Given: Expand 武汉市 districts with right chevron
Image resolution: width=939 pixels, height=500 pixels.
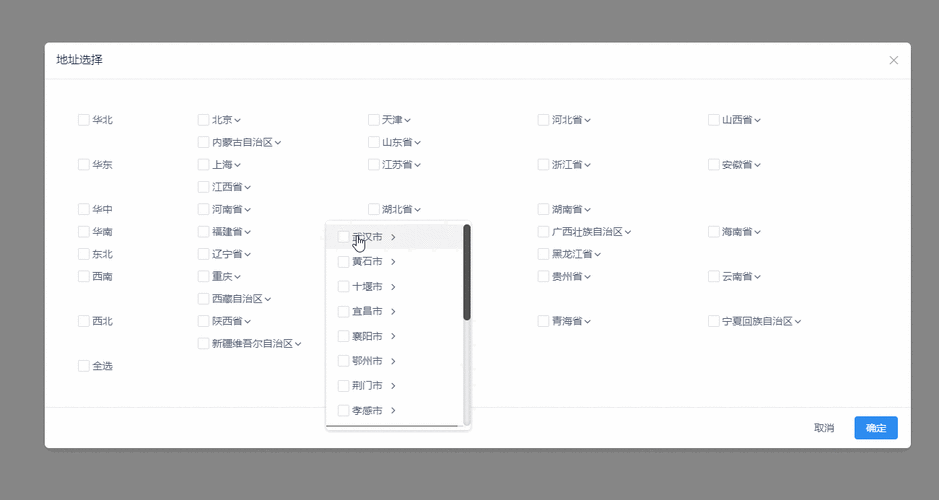Looking at the screenshot, I should coord(393,237).
